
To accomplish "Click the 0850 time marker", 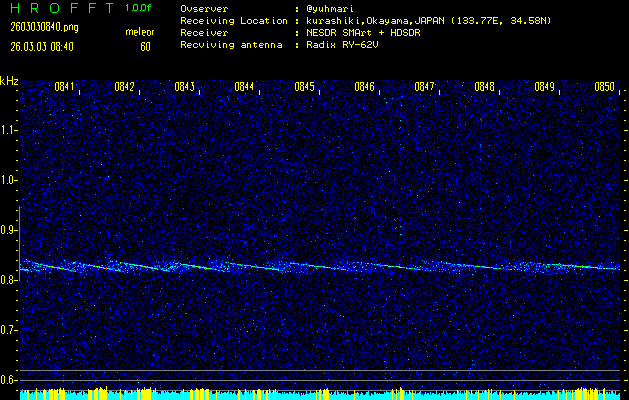I will (x=604, y=87).
